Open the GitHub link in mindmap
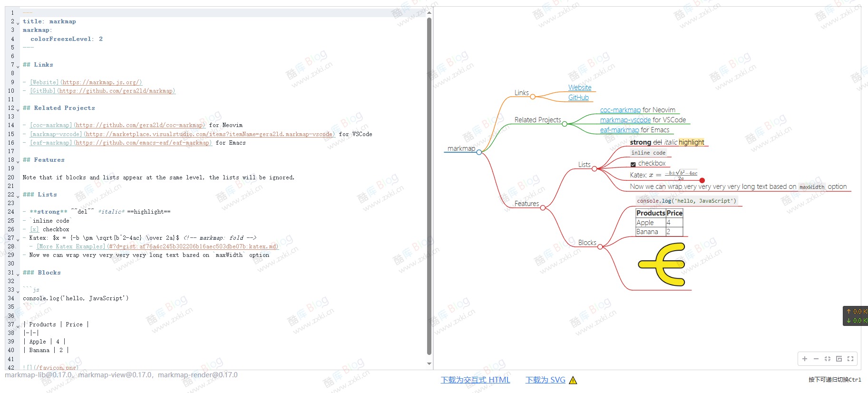 coord(578,98)
